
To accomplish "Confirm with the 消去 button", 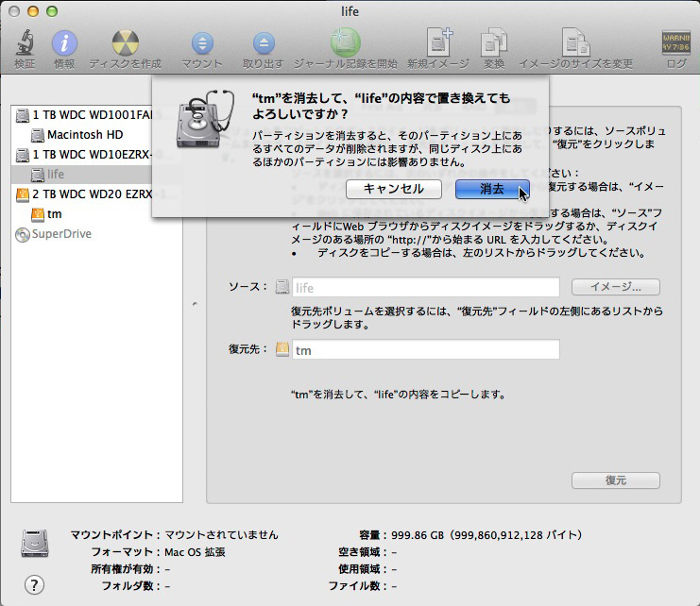I will click(491, 189).
